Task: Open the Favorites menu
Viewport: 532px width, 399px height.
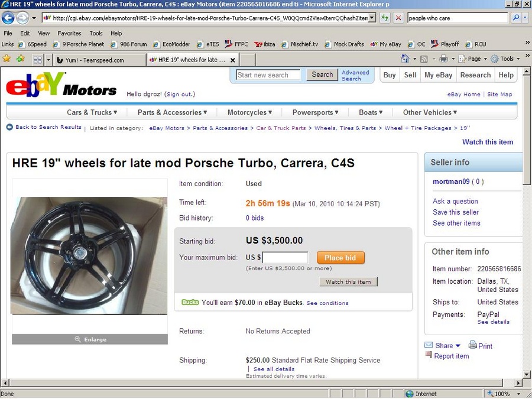Action: coord(69,34)
